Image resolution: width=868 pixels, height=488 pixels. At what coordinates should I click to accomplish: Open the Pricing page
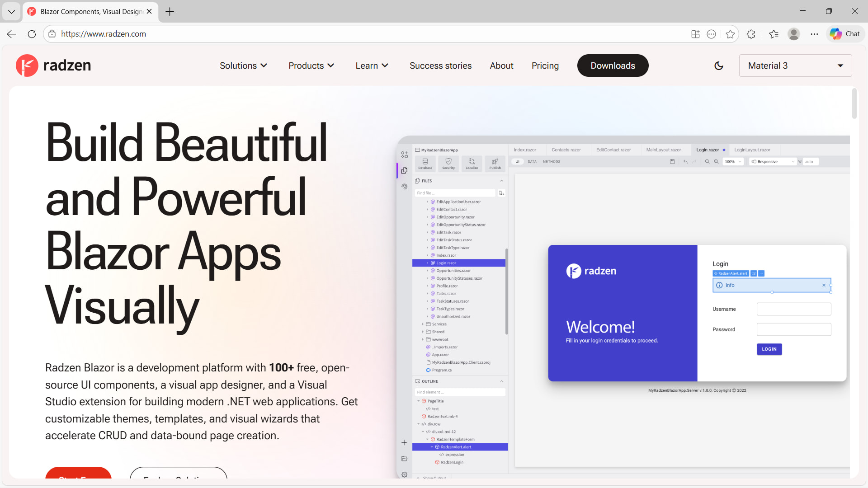tap(545, 66)
